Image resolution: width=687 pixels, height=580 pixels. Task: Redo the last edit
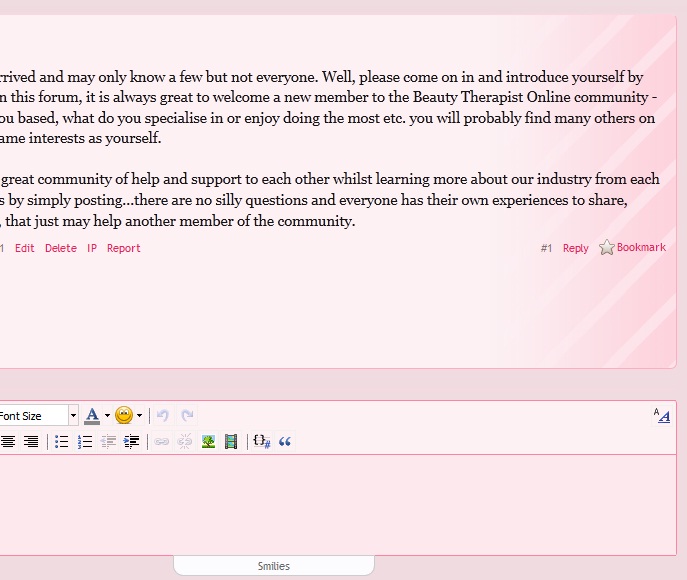click(x=187, y=415)
